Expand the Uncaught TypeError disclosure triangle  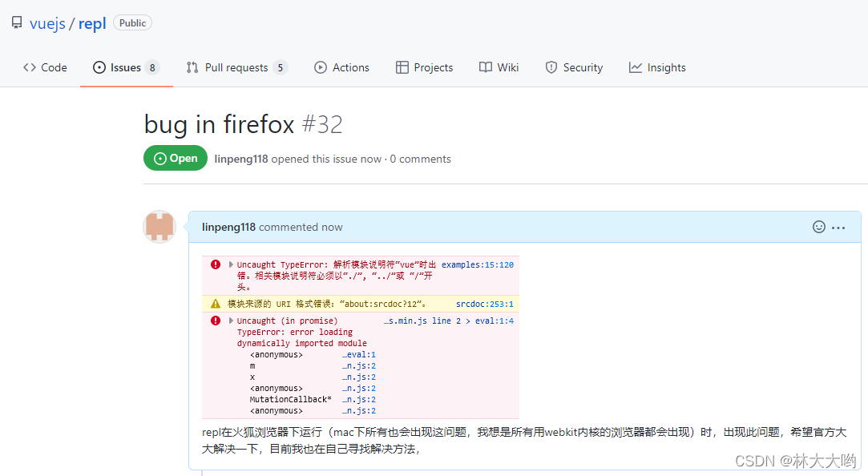coord(231,264)
